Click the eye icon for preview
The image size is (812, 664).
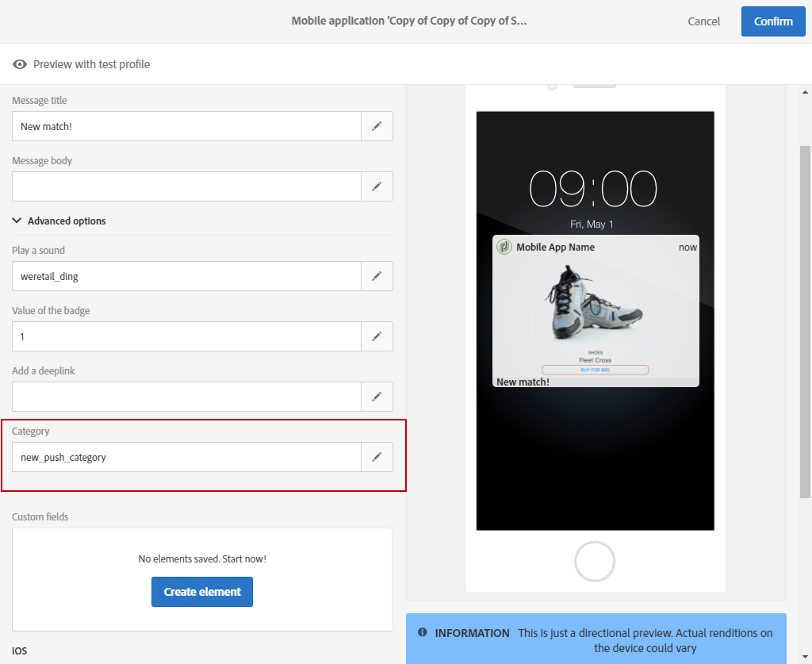[x=20, y=64]
